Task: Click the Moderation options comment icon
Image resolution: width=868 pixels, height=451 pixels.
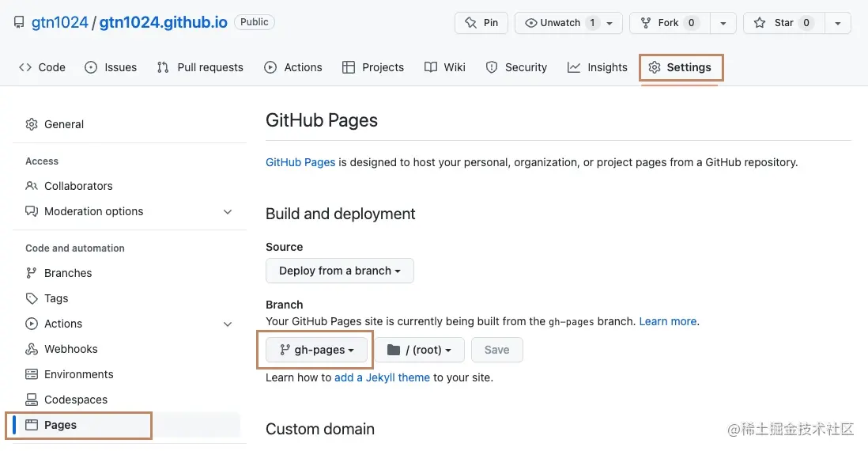Action: pos(32,211)
